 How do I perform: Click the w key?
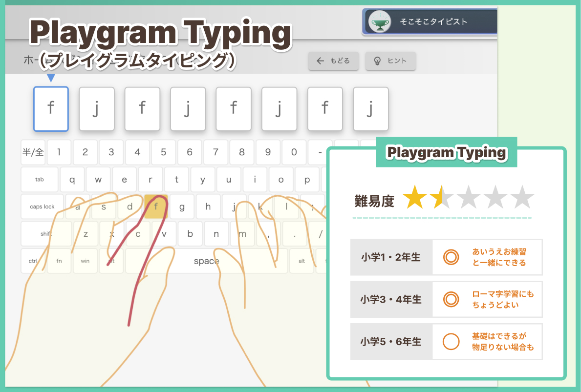pyautogui.click(x=98, y=180)
